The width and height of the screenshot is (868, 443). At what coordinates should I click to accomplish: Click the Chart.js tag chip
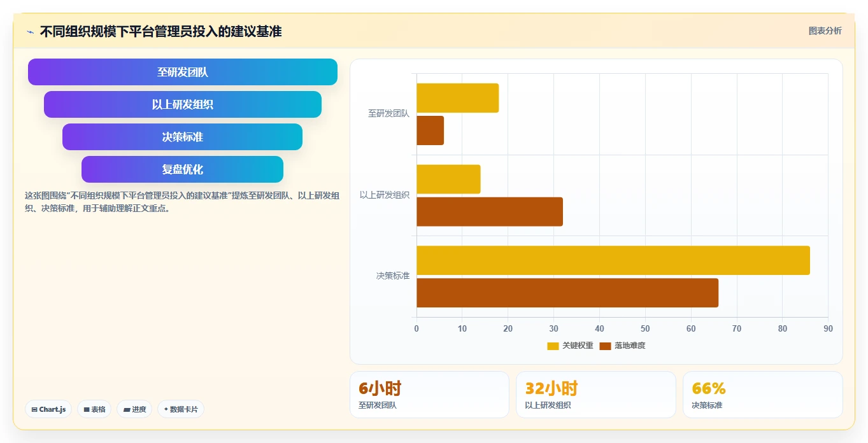point(48,409)
